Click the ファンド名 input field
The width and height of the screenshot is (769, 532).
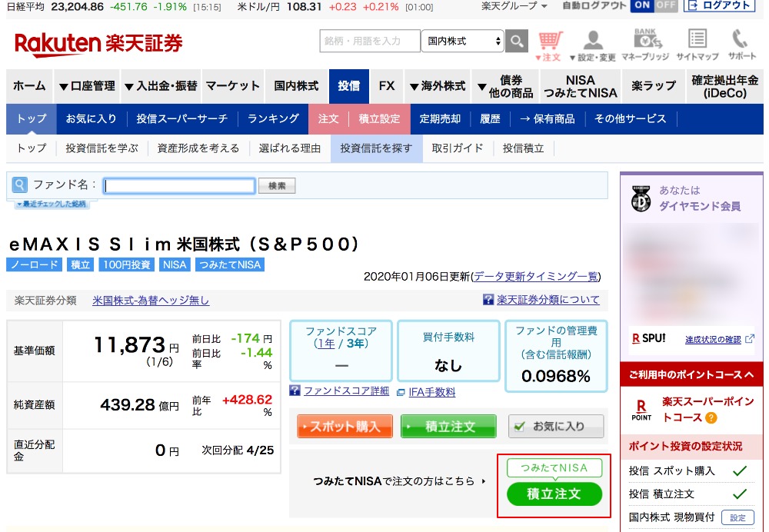[179, 186]
